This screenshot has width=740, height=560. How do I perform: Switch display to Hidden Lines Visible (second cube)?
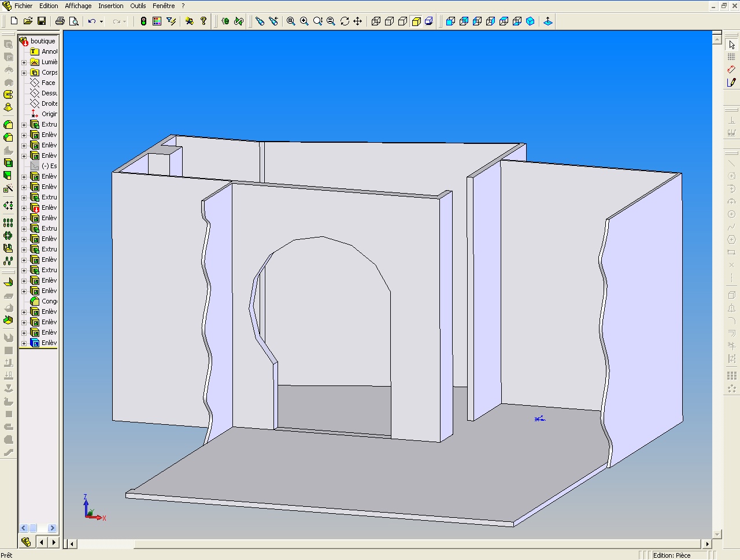point(389,21)
